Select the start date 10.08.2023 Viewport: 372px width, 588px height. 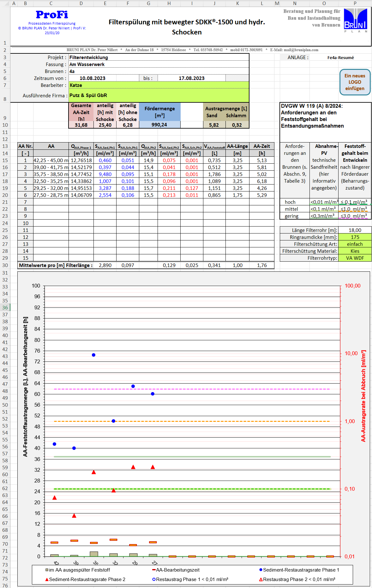(93, 78)
